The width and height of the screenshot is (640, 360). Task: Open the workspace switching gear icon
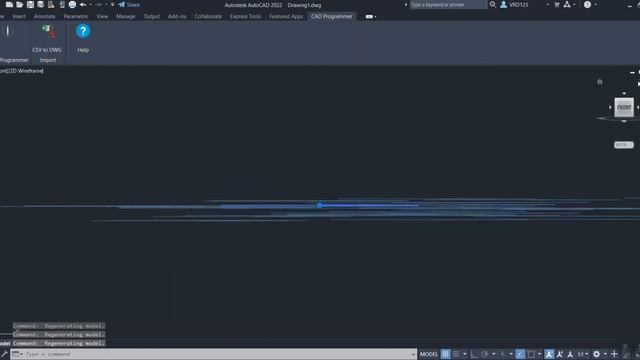(596, 354)
